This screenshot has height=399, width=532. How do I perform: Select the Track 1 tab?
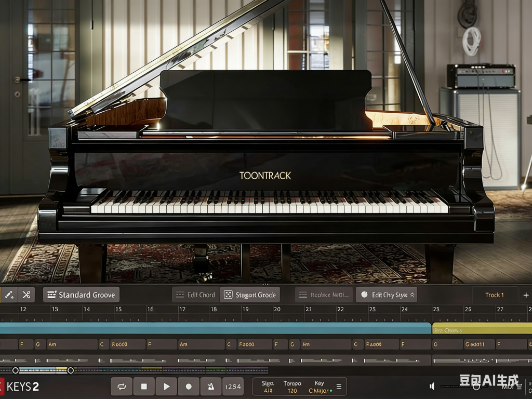[495, 295]
